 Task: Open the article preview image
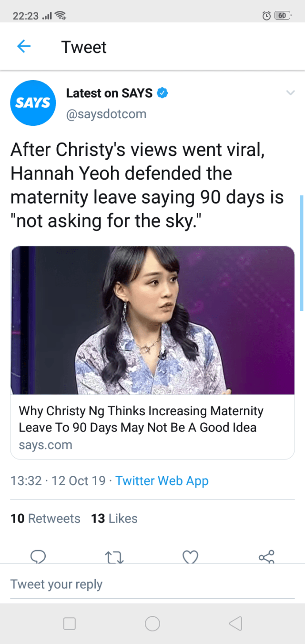pyautogui.click(x=152, y=320)
